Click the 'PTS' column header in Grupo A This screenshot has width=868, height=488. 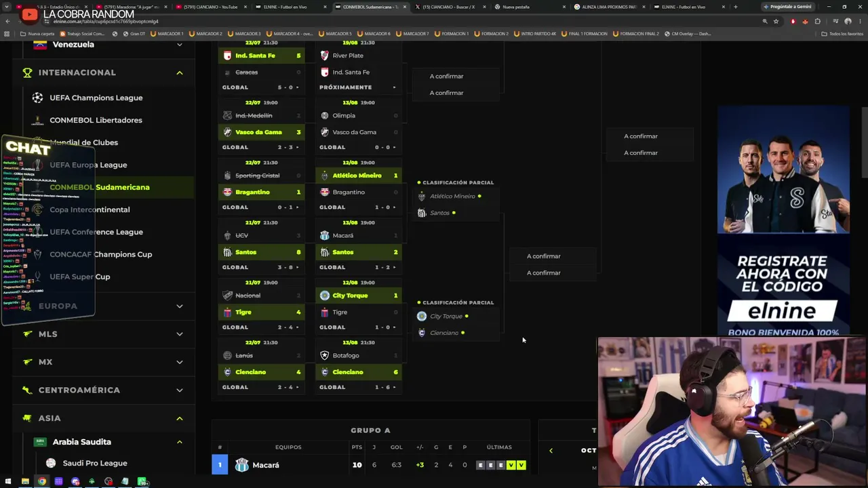tap(357, 447)
